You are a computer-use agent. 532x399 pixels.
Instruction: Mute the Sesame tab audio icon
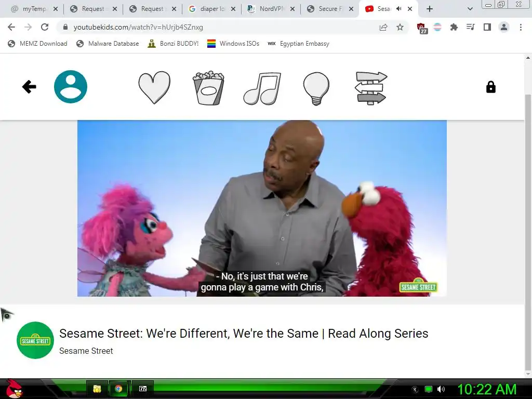(x=399, y=9)
